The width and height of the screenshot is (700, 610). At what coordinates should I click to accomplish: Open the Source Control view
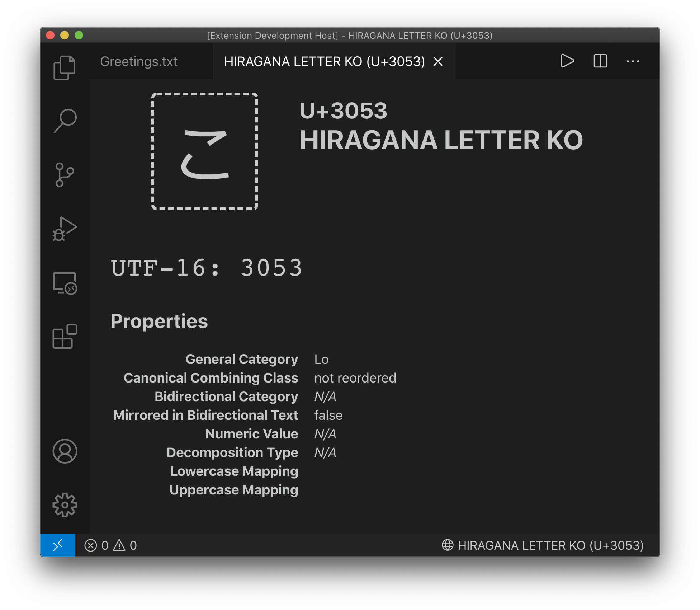click(65, 175)
